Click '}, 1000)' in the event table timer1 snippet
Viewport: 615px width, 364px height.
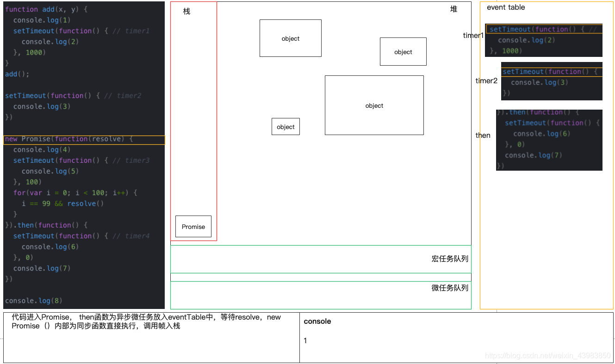tap(506, 51)
